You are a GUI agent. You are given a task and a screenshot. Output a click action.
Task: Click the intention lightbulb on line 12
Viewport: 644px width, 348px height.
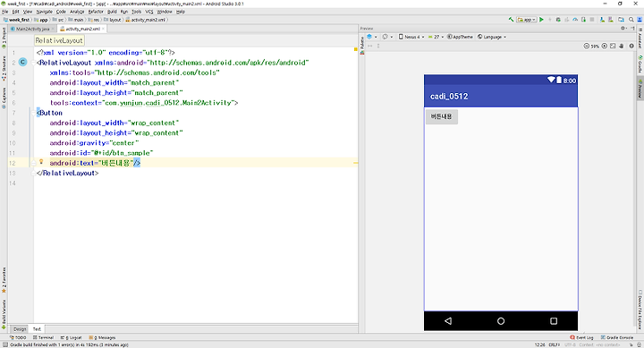click(x=41, y=162)
